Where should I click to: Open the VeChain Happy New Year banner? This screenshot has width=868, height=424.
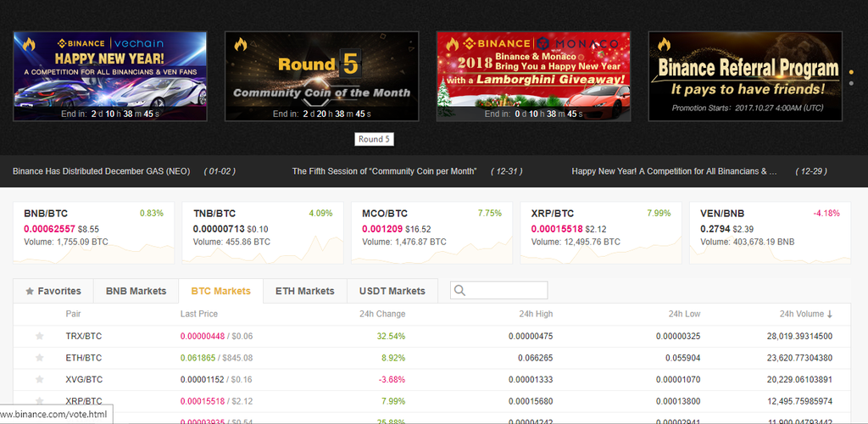click(110, 75)
